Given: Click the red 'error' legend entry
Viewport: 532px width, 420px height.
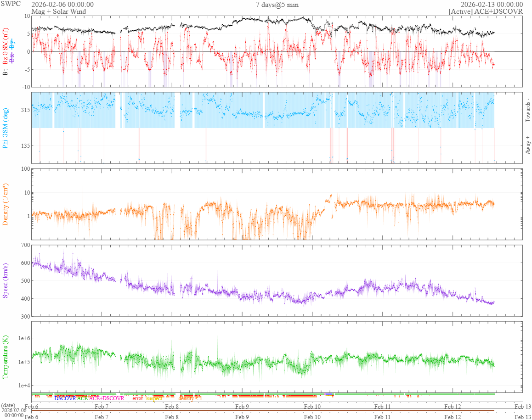Looking at the screenshot, I should pyautogui.click(x=138, y=398).
